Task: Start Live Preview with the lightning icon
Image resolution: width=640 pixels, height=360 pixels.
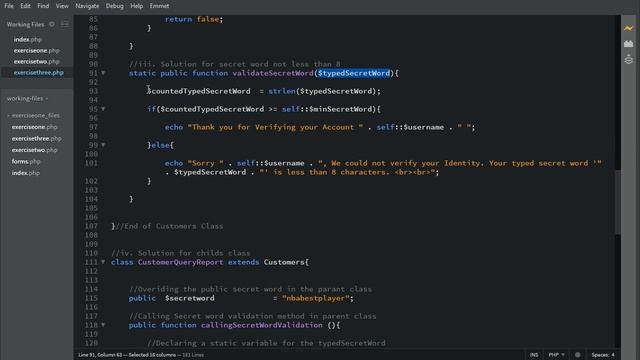Action: (628, 28)
